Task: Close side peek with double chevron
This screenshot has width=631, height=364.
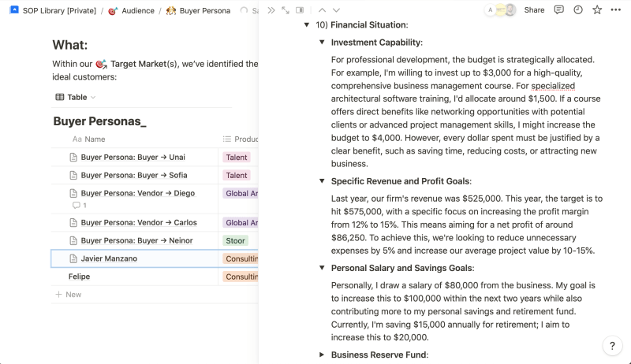Action: [271, 10]
